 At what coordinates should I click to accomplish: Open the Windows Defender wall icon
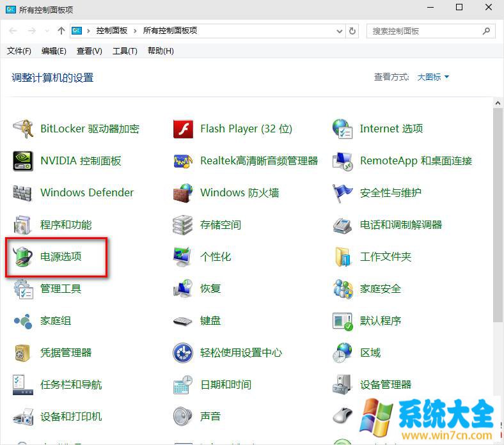[22, 193]
